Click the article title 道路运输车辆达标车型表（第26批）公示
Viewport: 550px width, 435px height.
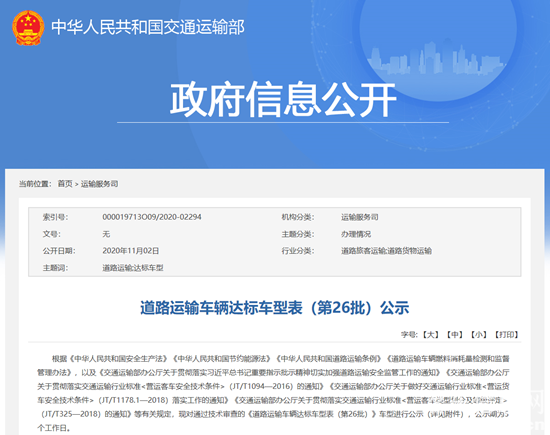coord(275,308)
